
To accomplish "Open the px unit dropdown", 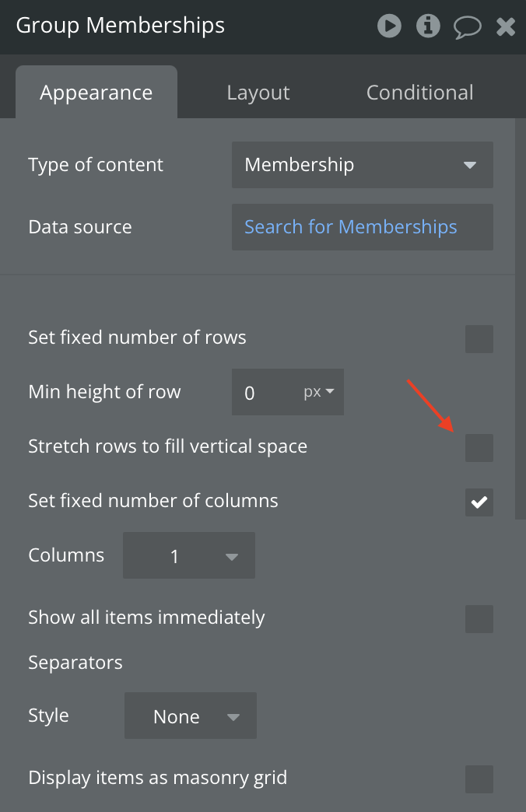I will tap(318, 392).
